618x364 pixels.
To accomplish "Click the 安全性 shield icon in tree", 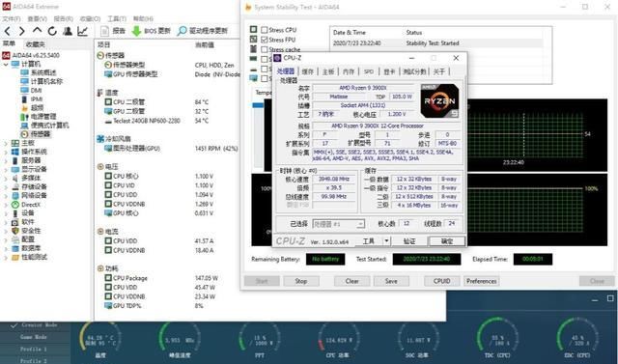I will [x=15, y=231].
